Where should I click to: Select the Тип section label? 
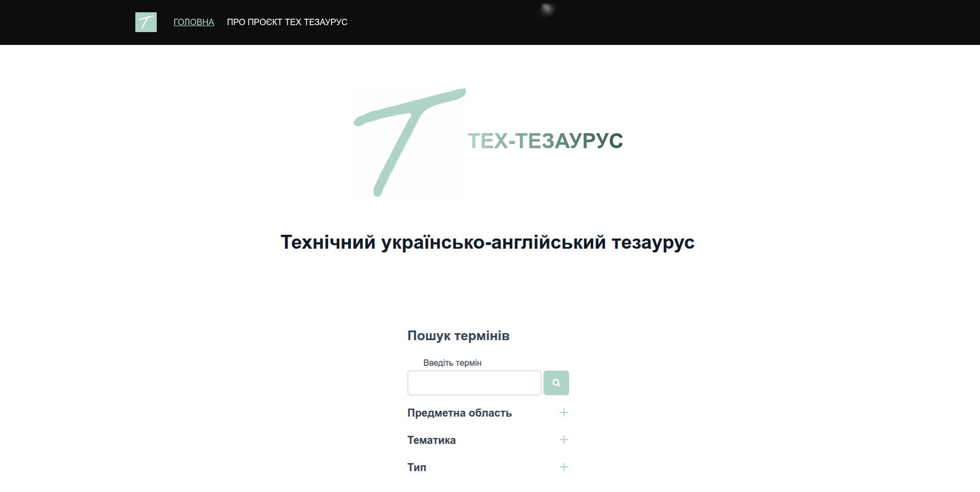coord(416,466)
